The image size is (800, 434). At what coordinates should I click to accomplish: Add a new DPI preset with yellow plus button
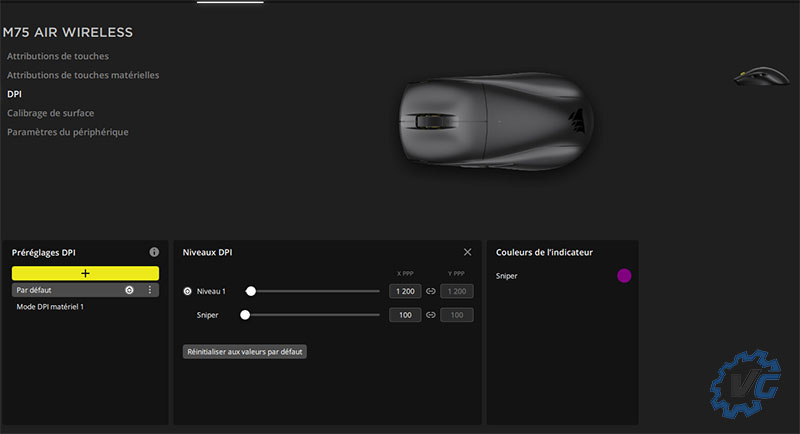[85, 272]
